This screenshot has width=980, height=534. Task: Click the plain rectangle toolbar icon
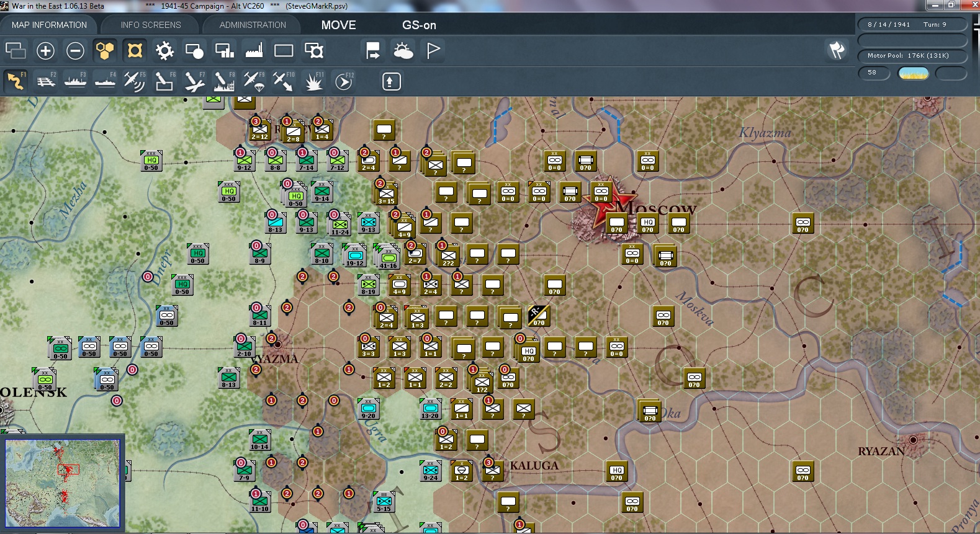[284, 50]
